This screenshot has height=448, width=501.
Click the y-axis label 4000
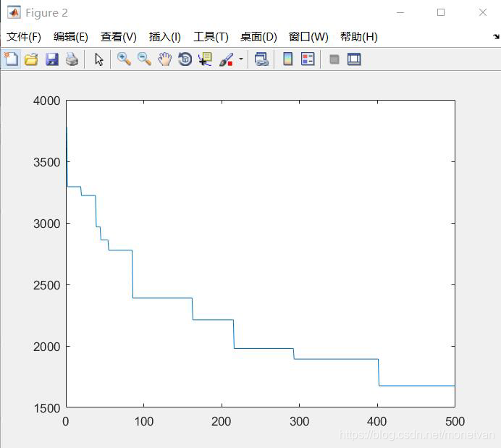tap(46, 101)
